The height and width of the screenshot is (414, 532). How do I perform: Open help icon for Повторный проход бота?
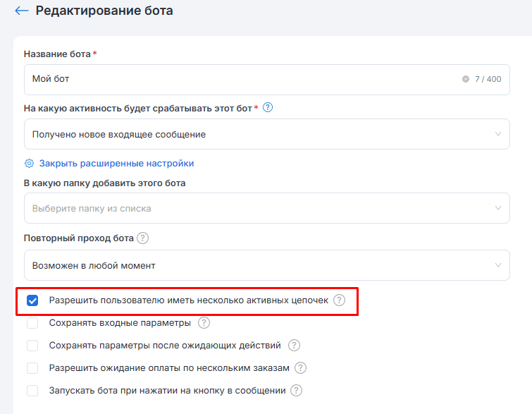pos(142,238)
